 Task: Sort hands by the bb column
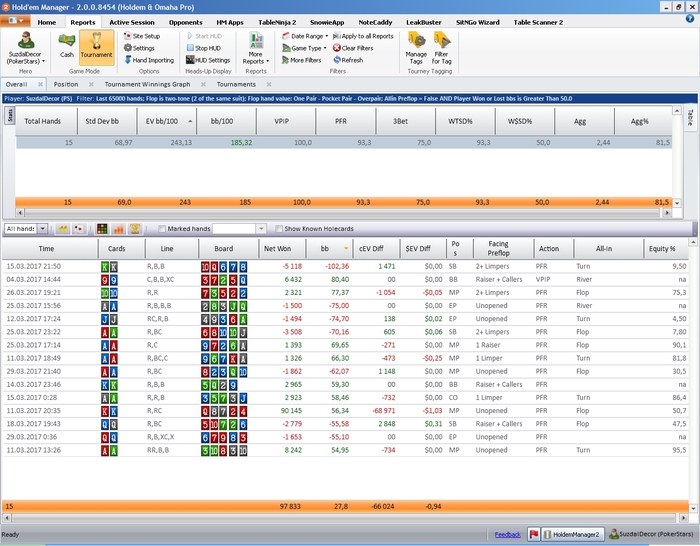tap(329, 249)
